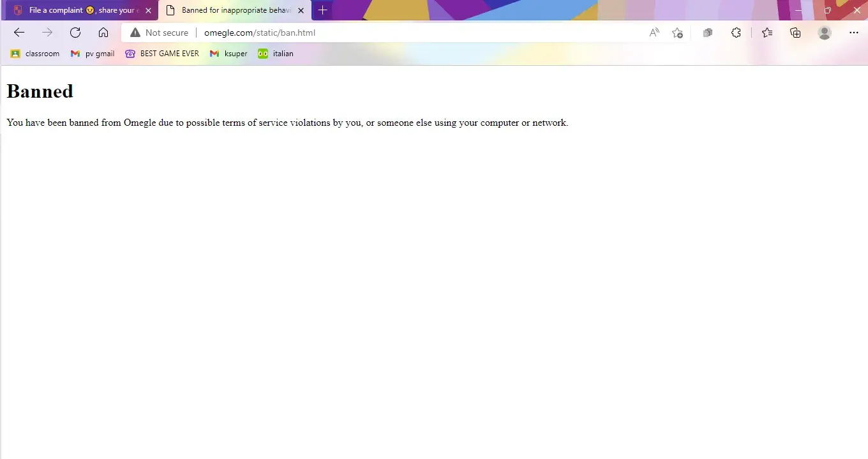Activate Read aloud in address bar
The width and height of the screenshot is (868, 459).
[654, 33]
